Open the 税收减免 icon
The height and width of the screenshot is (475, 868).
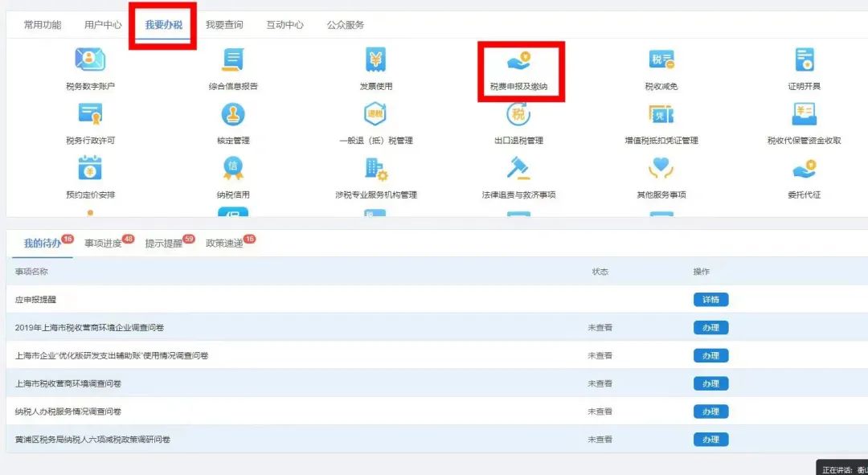pyautogui.click(x=661, y=61)
